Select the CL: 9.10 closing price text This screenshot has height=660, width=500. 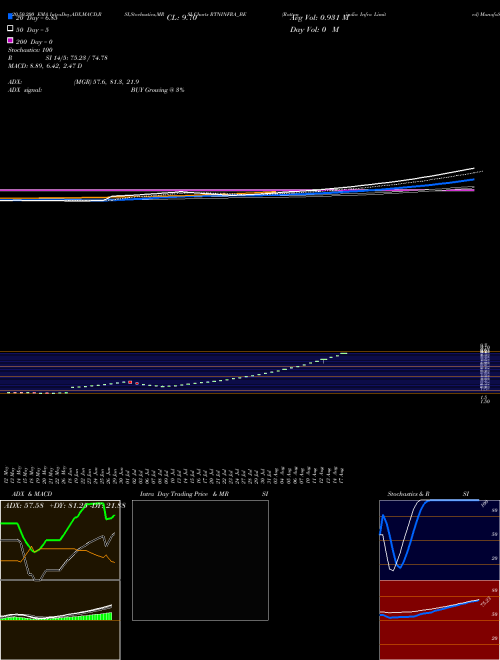(182, 18)
